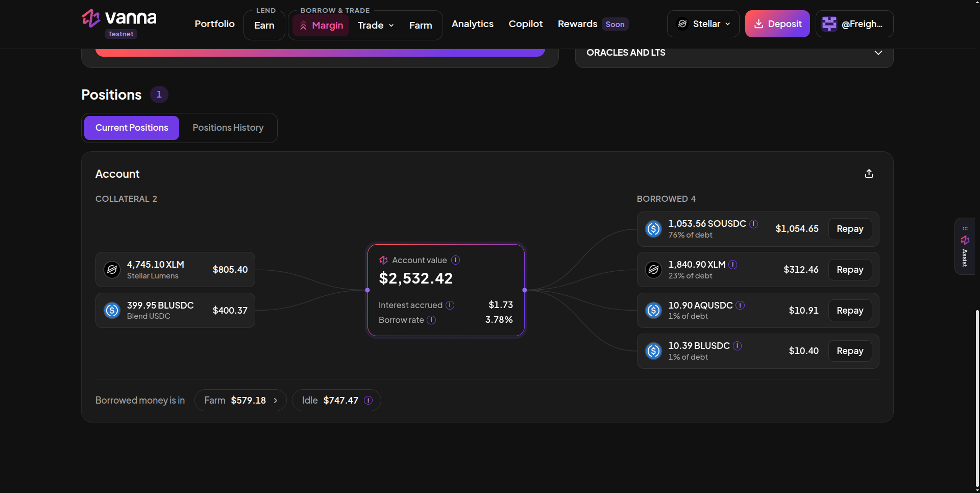Open the Analytics page
The width and height of the screenshot is (980, 493).
click(473, 24)
